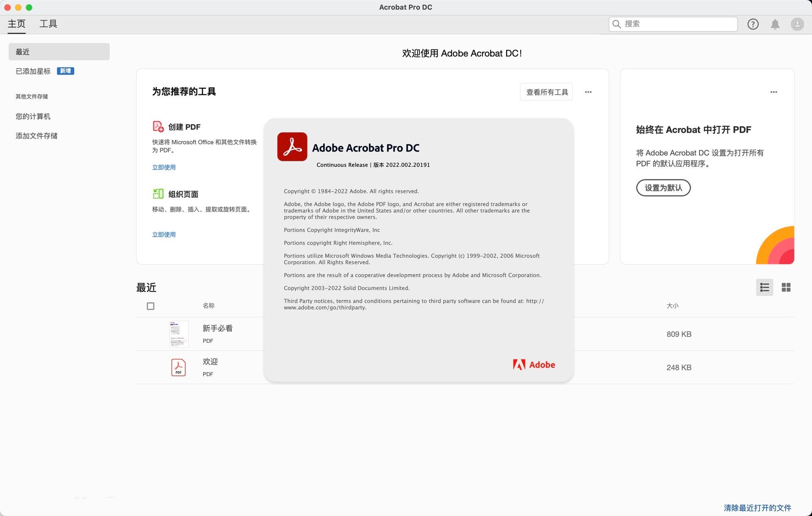Select 已添加星标 in the sidebar
This screenshot has width=812, height=516.
tap(33, 71)
